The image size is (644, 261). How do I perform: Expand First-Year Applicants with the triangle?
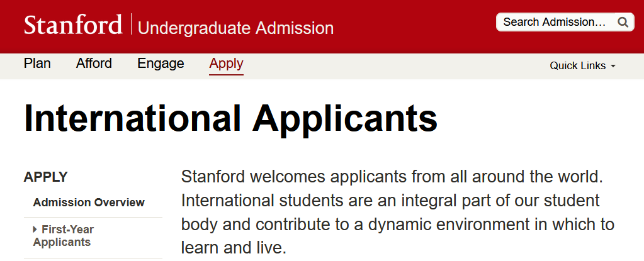(35, 230)
